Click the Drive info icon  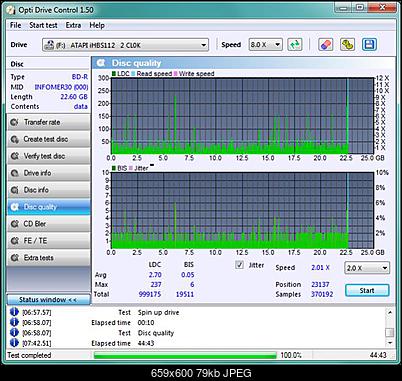click(15, 173)
